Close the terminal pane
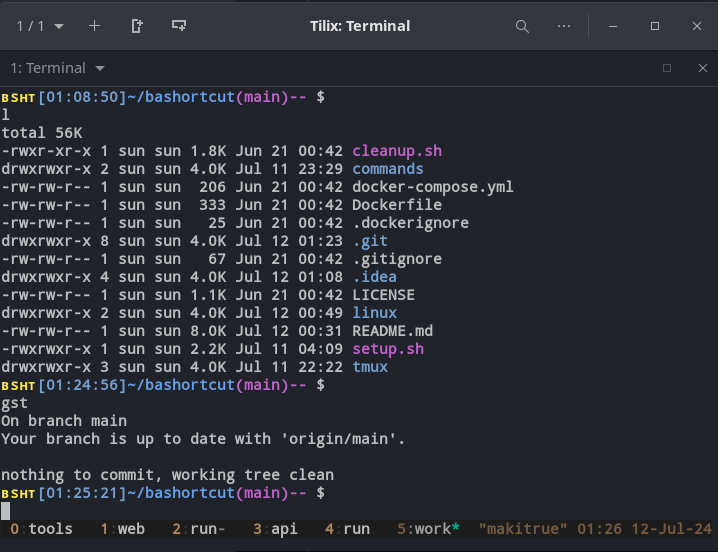The width and height of the screenshot is (718, 552). point(702,68)
